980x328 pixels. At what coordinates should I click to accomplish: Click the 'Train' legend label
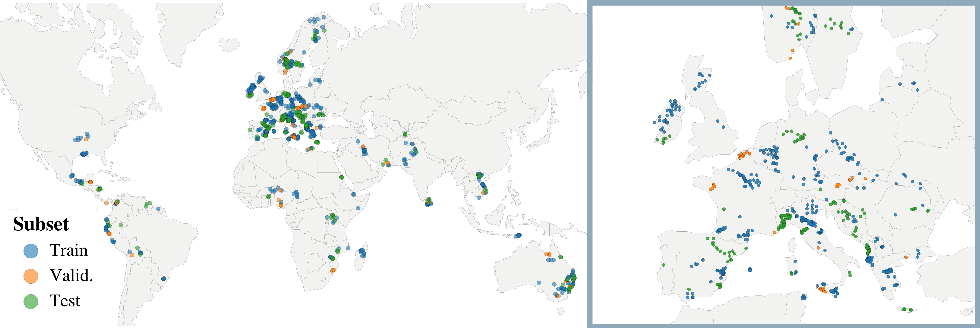click(69, 250)
